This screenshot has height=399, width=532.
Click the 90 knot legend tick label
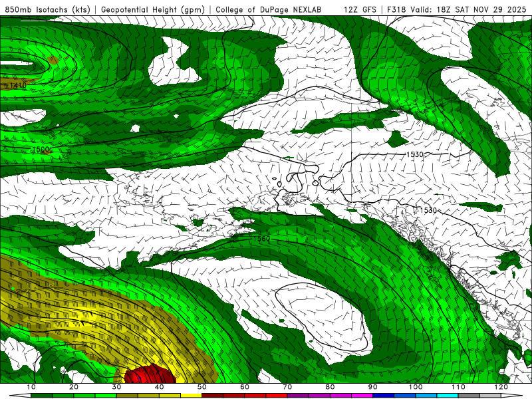[x=373, y=387]
